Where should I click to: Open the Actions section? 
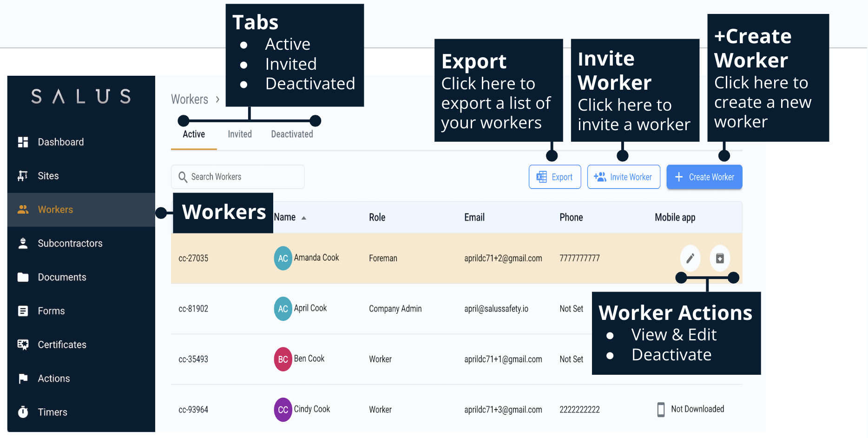point(53,378)
